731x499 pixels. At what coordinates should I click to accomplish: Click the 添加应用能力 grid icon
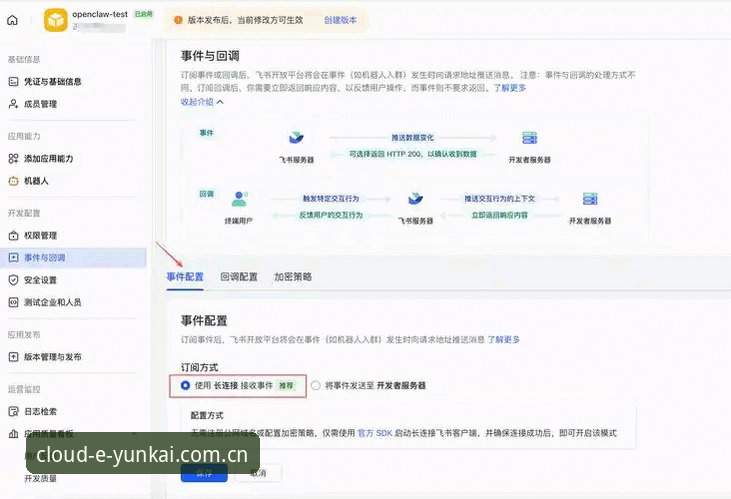[x=14, y=159]
